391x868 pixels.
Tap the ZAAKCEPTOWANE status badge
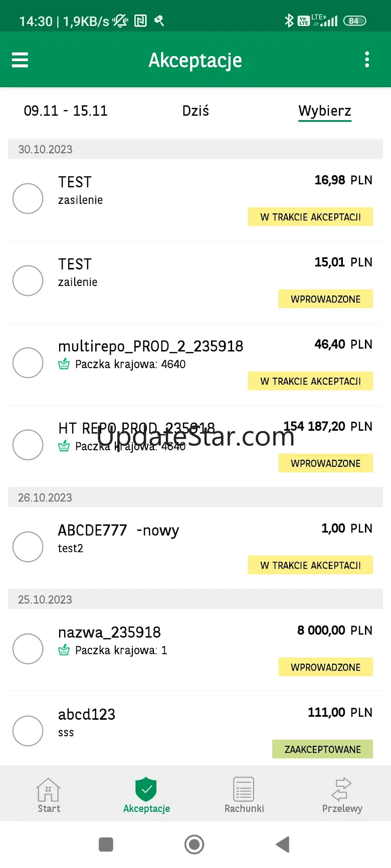click(x=322, y=749)
